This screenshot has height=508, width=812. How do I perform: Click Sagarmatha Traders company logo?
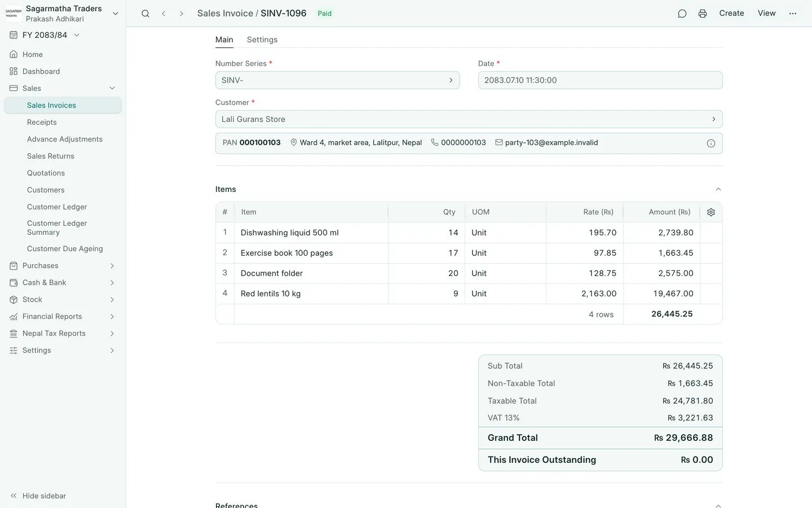[14, 14]
